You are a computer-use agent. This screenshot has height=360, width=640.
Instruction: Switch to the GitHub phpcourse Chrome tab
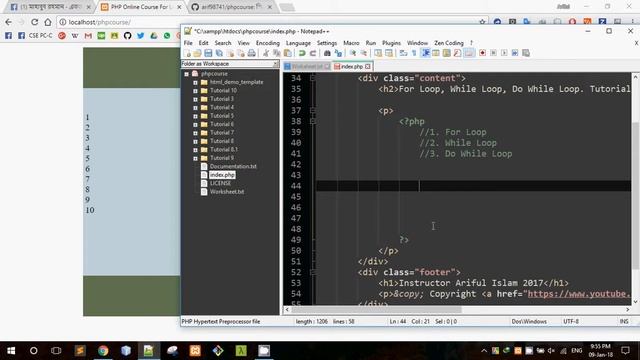(231, 7)
